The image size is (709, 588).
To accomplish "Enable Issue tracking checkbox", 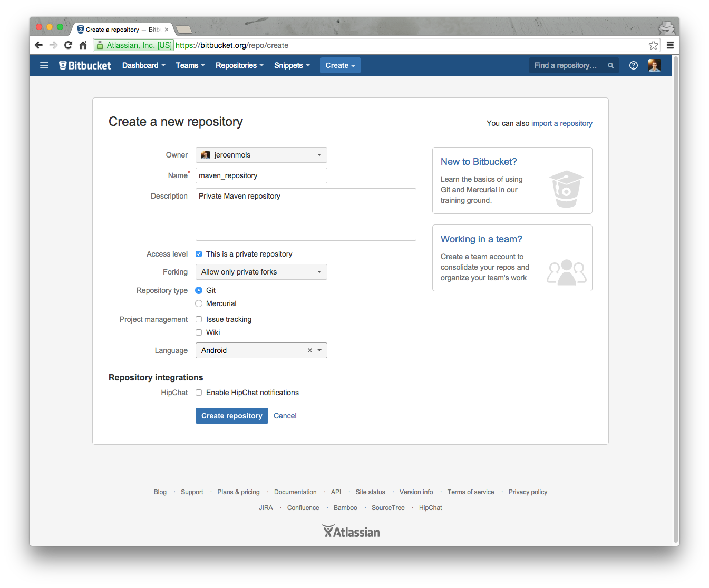I will [x=199, y=319].
